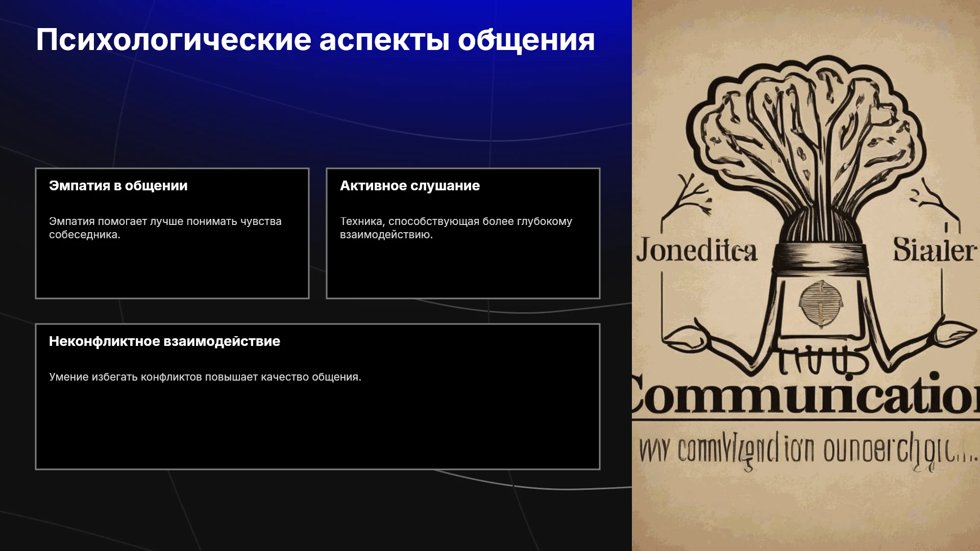Click the Communication word in the image

[806, 394]
